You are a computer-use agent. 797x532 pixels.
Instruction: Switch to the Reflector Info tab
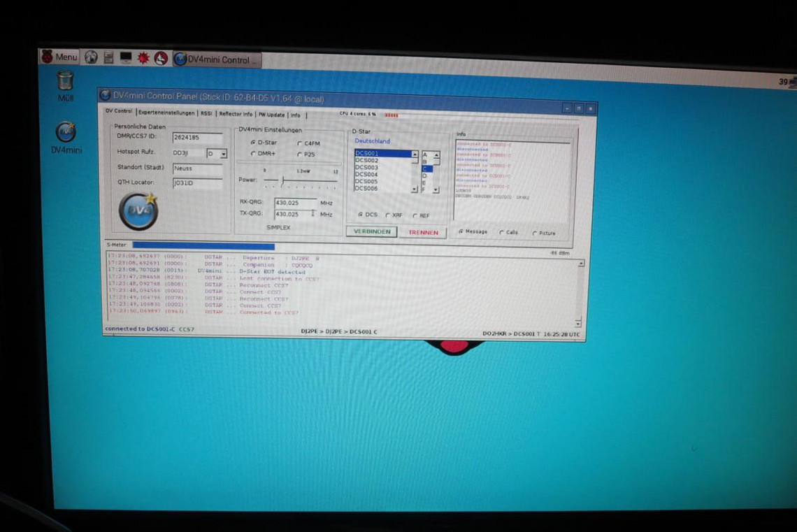236,114
